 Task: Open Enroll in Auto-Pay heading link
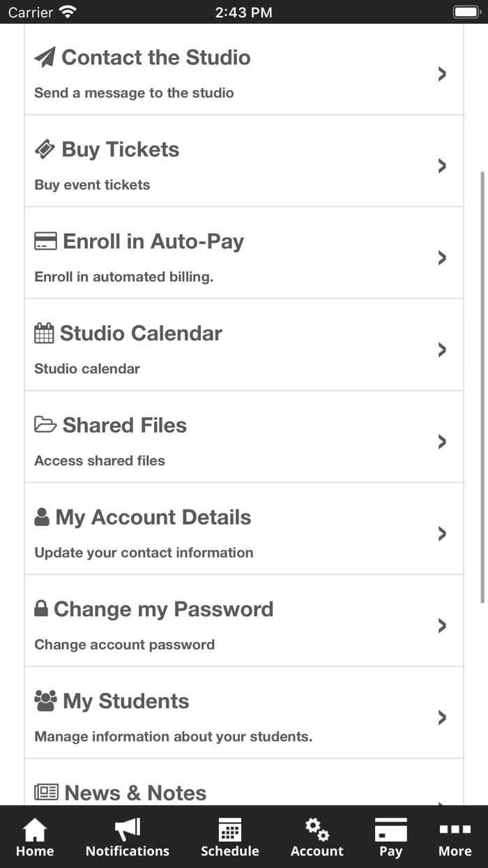coord(153,241)
